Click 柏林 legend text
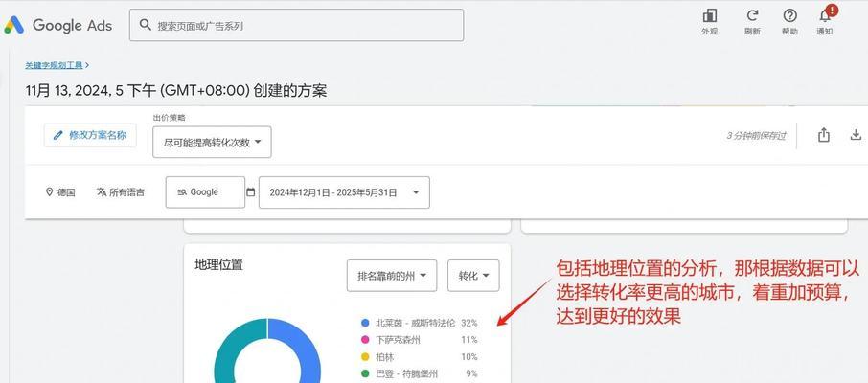 (x=385, y=357)
